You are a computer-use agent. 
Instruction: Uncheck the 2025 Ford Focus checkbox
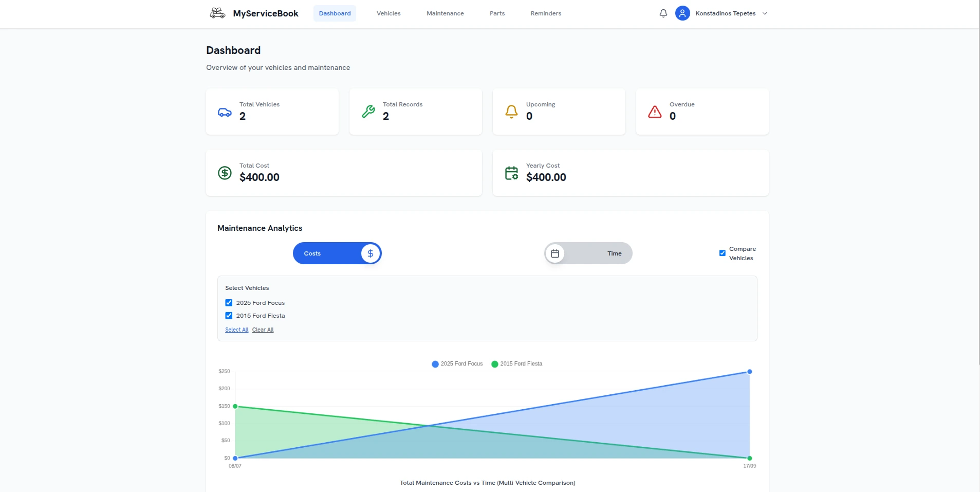(x=229, y=303)
